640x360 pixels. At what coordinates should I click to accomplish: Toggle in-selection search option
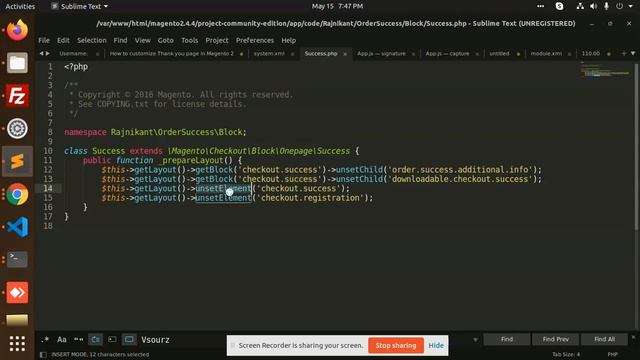(x=112, y=340)
